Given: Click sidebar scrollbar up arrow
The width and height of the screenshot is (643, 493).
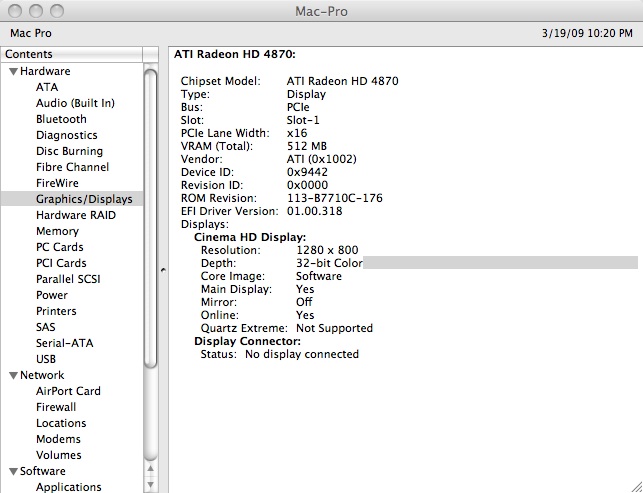Looking at the screenshot, I should pos(150,469).
